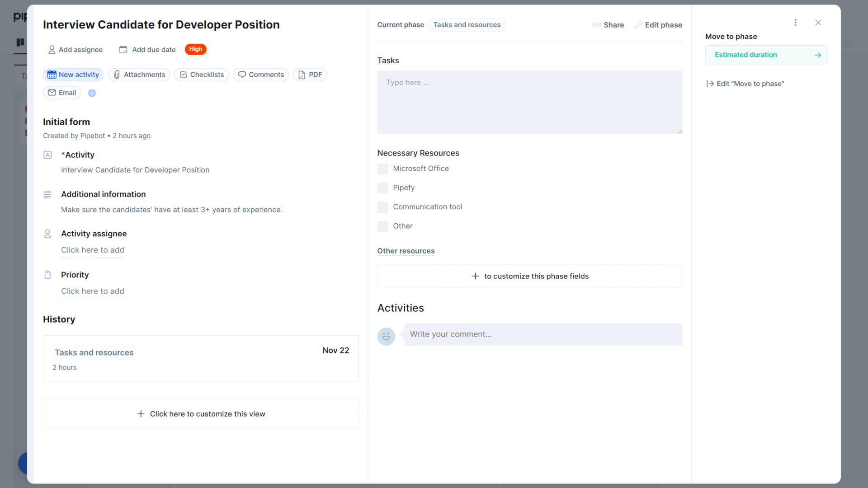The height and width of the screenshot is (488, 868).
Task: Check the Other resource option
Action: [x=383, y=226]
